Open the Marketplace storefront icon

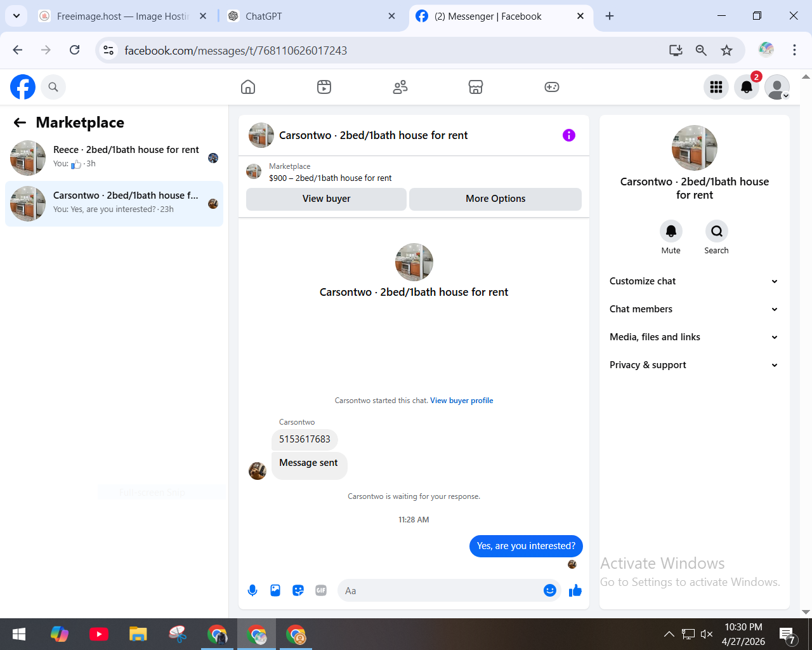coord(476,87)
